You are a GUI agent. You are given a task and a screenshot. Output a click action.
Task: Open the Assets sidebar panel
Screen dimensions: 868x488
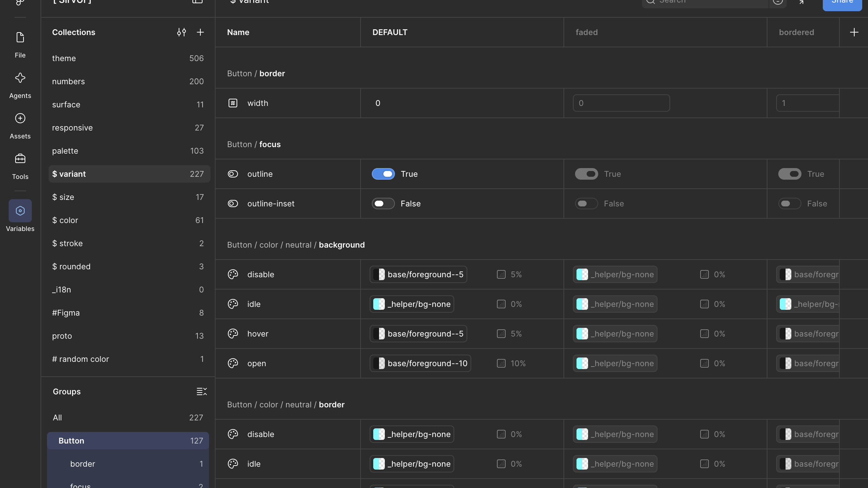pos(20,126)
